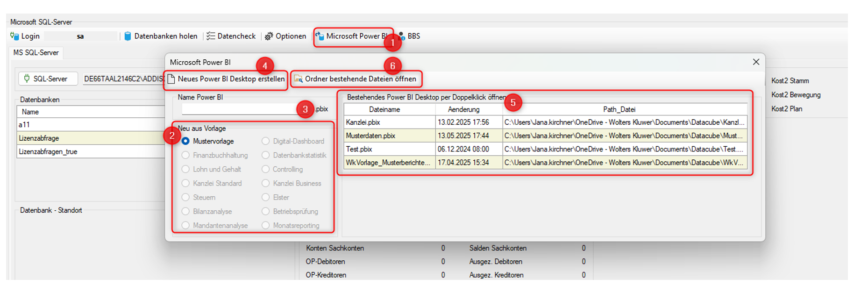Screen dimensions: 868x293
Task: Pick the Elster template radio button
Action: coord(265,197)
